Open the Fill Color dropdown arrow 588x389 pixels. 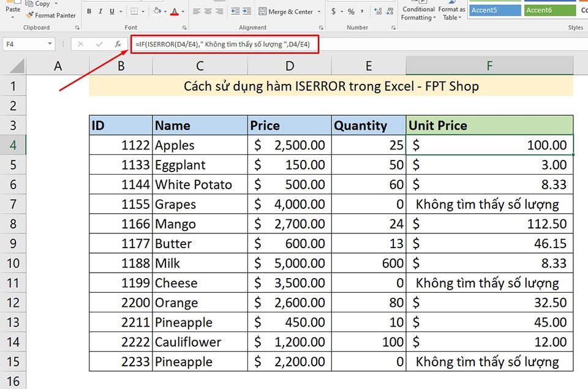[165, 12]
